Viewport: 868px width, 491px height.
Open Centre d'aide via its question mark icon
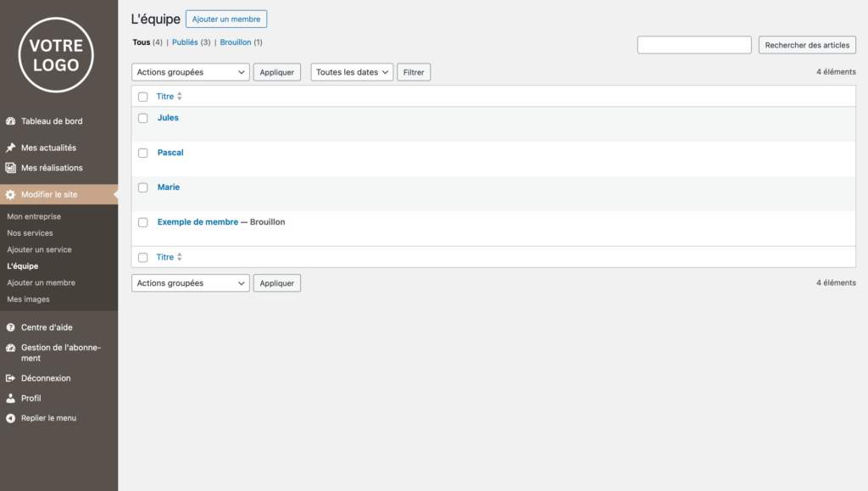click(11, 327)
